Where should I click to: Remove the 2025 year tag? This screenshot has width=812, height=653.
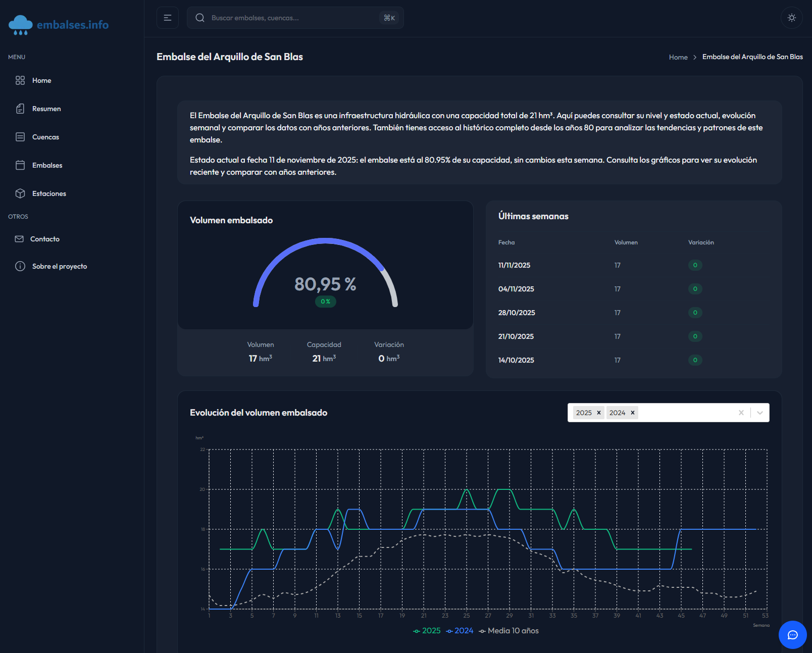[599, 413]
